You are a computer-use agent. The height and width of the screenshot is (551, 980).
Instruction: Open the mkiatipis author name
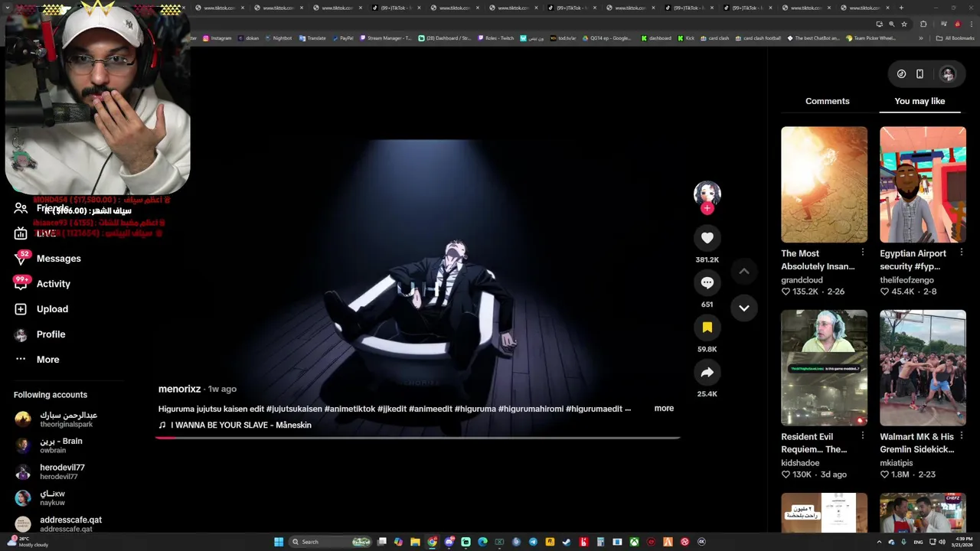tap(897, 463)
